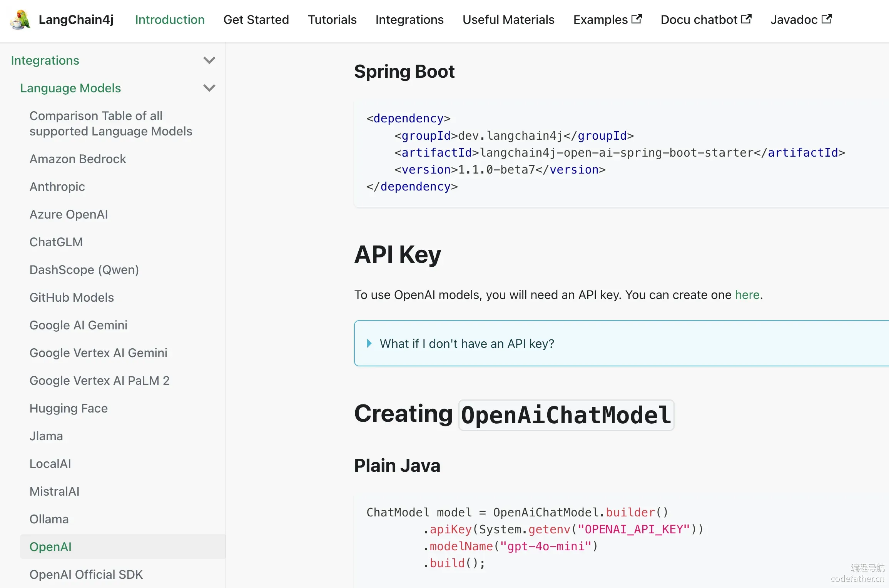
Task: Click the external-link icon beside Docu chatbot
Action: pos(747,18)
